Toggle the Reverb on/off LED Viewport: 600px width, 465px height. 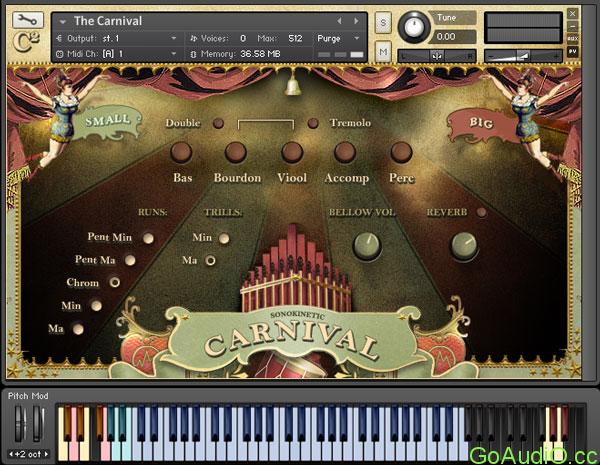tap(482, 212)
